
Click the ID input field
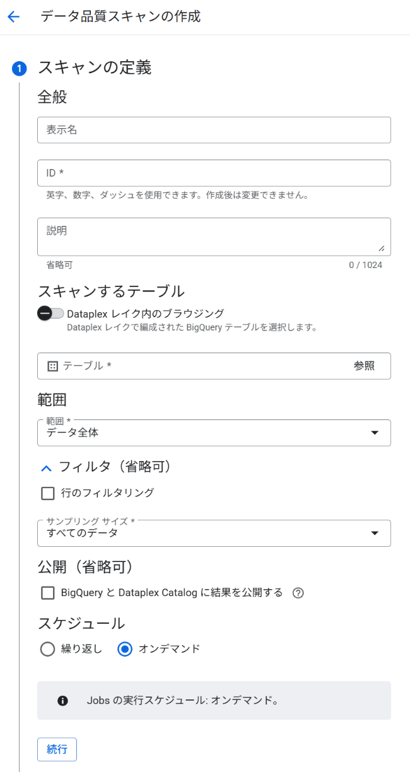214,173
